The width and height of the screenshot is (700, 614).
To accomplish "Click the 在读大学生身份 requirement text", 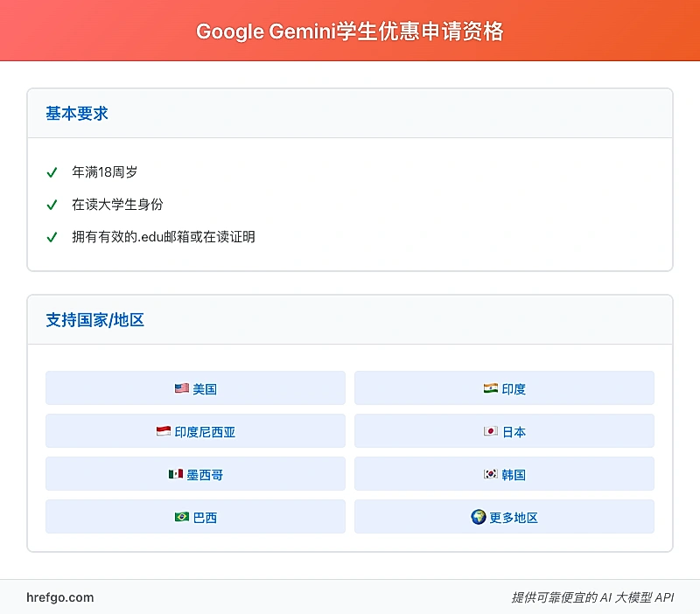I will pyautogui.click(x=117, y=205).
